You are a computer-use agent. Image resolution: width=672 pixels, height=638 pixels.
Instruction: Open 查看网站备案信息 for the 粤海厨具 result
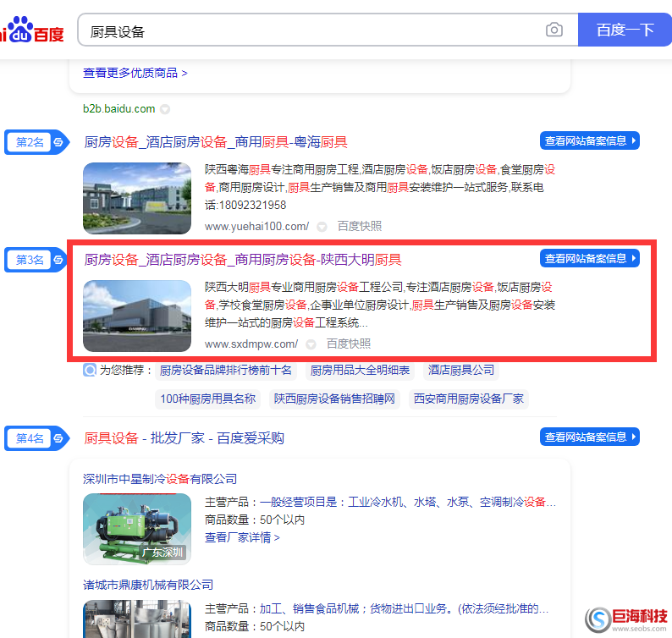(589, 141)
